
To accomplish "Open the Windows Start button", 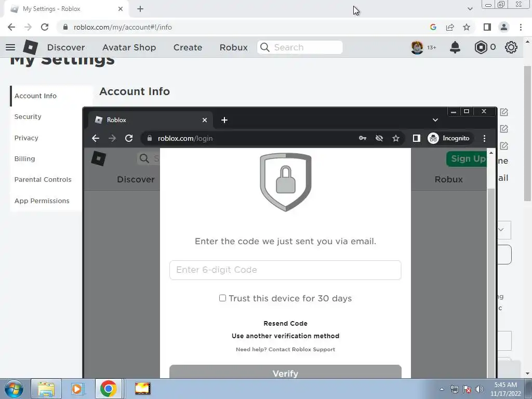I will 14,389.
